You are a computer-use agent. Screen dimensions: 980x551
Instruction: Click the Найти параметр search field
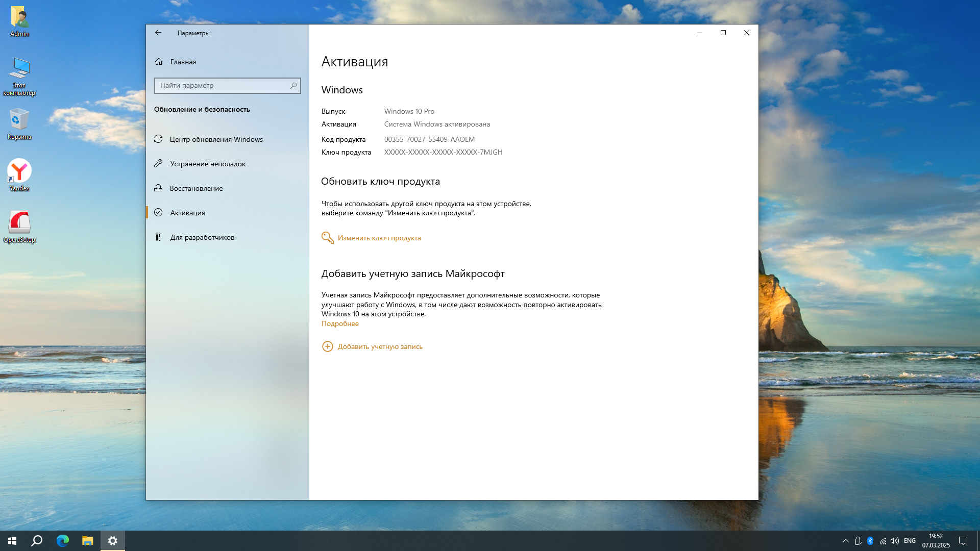222,86
